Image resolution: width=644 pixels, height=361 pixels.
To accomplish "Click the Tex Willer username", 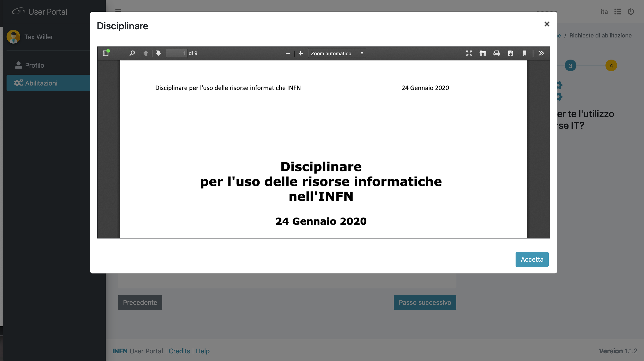I will (x=39, y=37).
